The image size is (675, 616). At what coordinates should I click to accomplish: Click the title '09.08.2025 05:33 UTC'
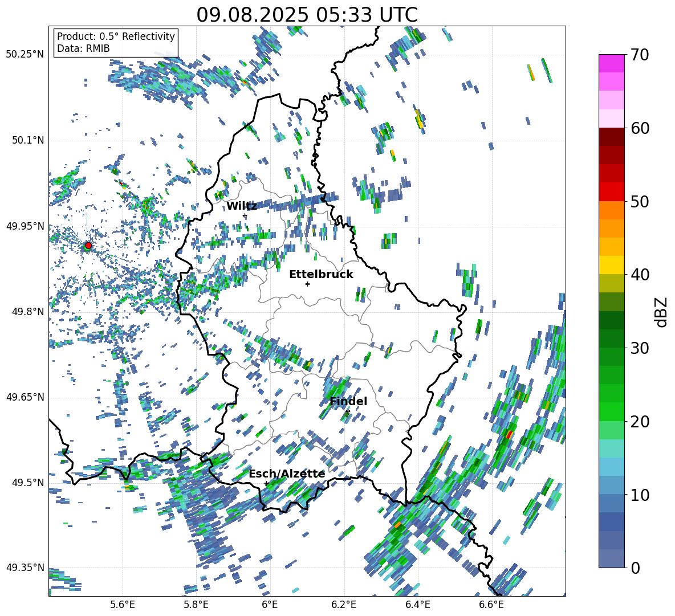[307, 15]
